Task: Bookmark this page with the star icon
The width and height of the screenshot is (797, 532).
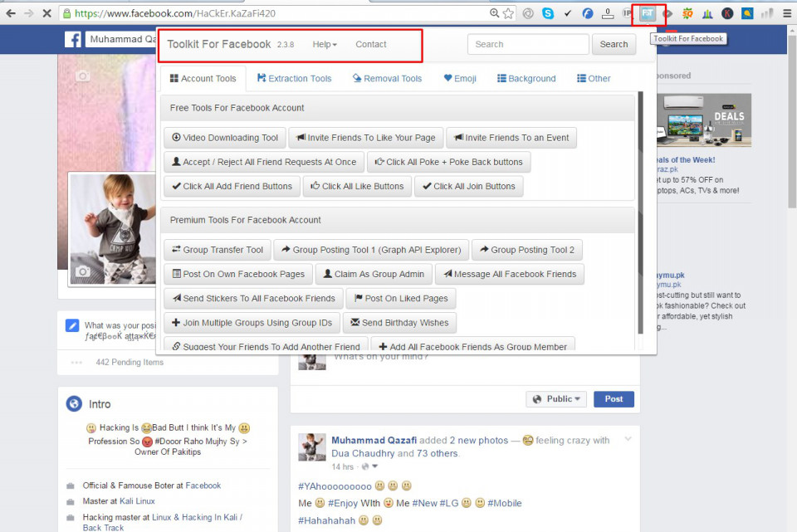Action: pos(508,13)
